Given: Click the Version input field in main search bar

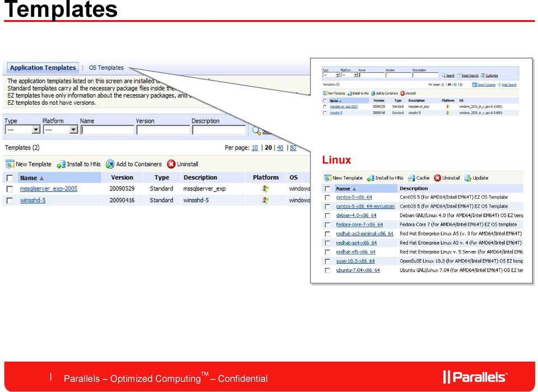Looking at the screenshot, I should point(163,130).
